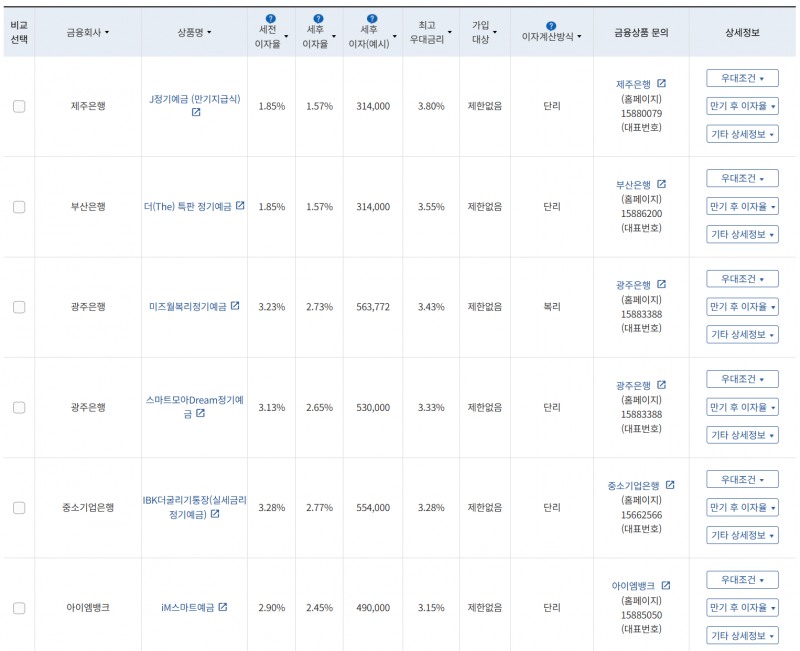Click external icon beside 광주은행 inquiry in 스마트모아Dream정기예금 row

pyautogui.click(x=662, y=385)
